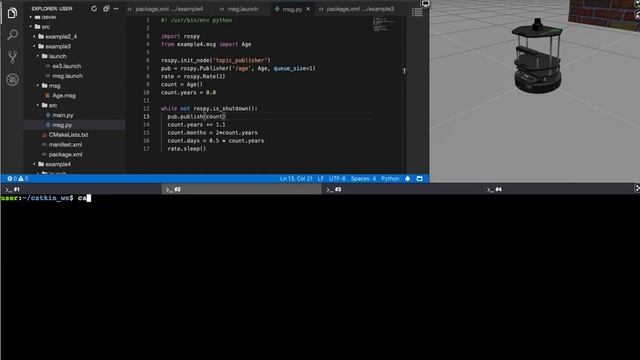Click code line 'pub.publish(count)'
This screenshot has width=640, height=360.
196,117
